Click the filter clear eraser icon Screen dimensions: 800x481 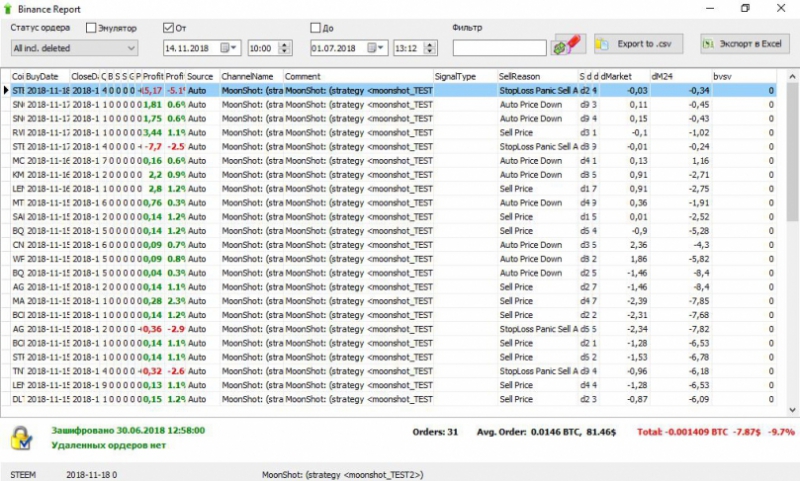pyautogui.click(x=568, y=44)
